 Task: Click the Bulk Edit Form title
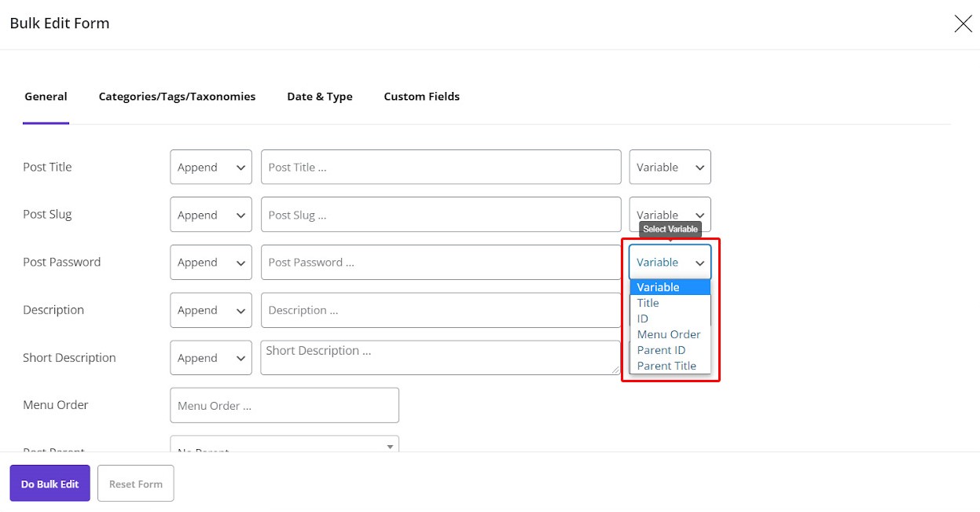(60, 24)
